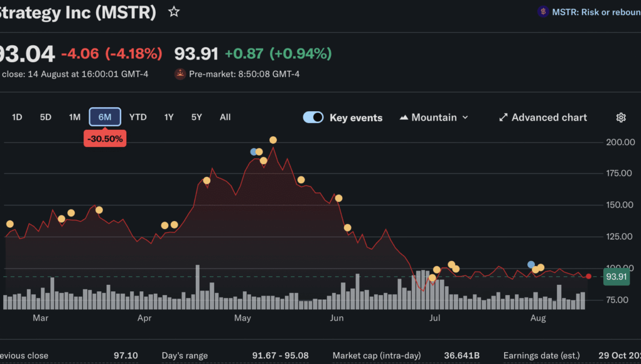Click the Day's range value 91.67 - 95.08
This screenshot has height=364, width=641.
(281, 355)
